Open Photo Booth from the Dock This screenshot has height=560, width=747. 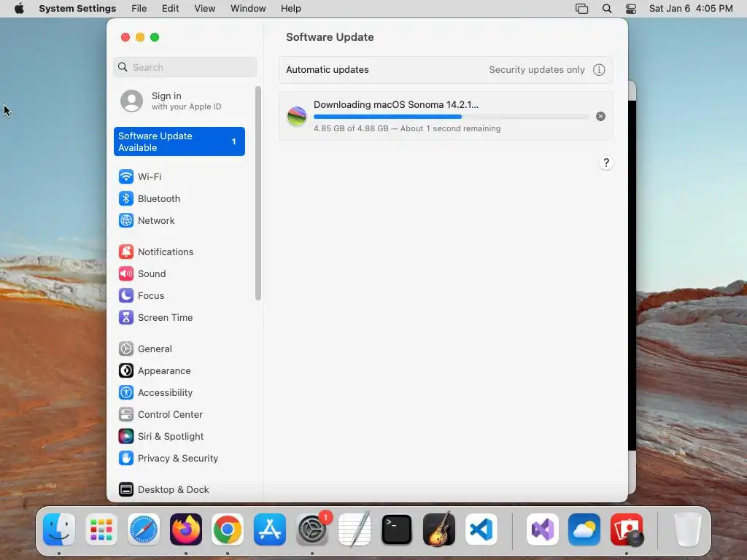point(627,529)
